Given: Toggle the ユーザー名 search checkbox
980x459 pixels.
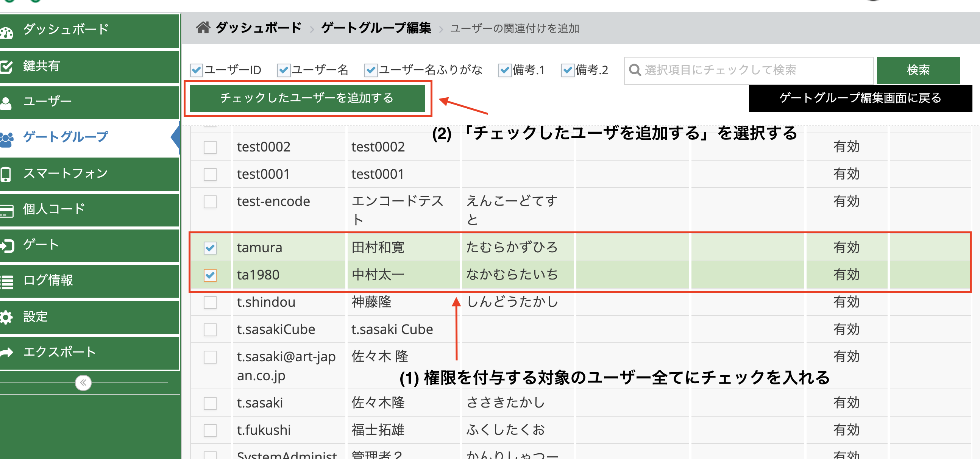Looking at the screenshot, I should [x=283, y=70].
